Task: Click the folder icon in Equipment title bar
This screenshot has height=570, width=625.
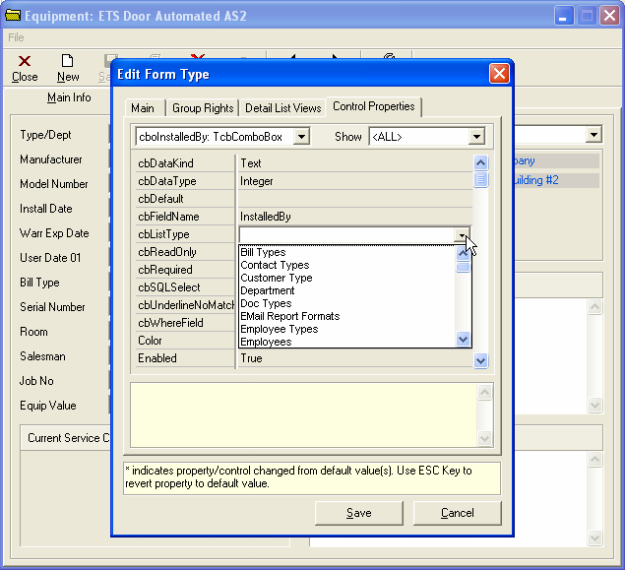Action: click(x=13, y=16)
